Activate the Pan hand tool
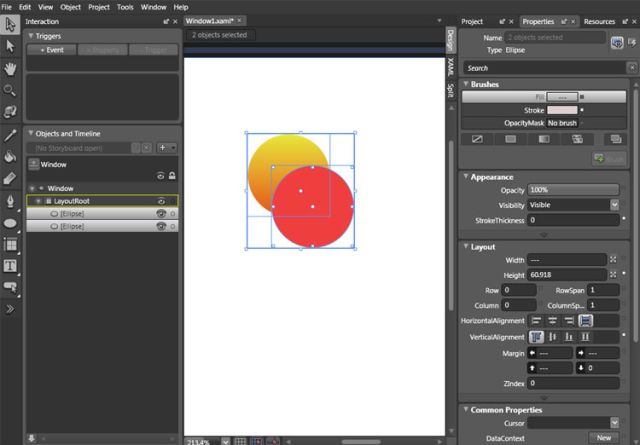This screenshot has height=445, width=640. (x=10, y=68)
